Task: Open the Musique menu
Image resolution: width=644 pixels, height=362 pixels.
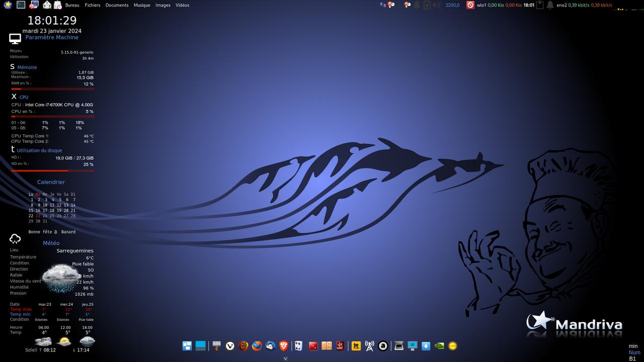Action: 142,5
